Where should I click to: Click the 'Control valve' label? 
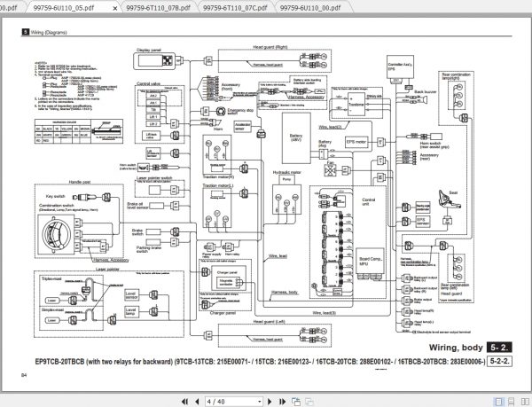click(x=148, y=83)
